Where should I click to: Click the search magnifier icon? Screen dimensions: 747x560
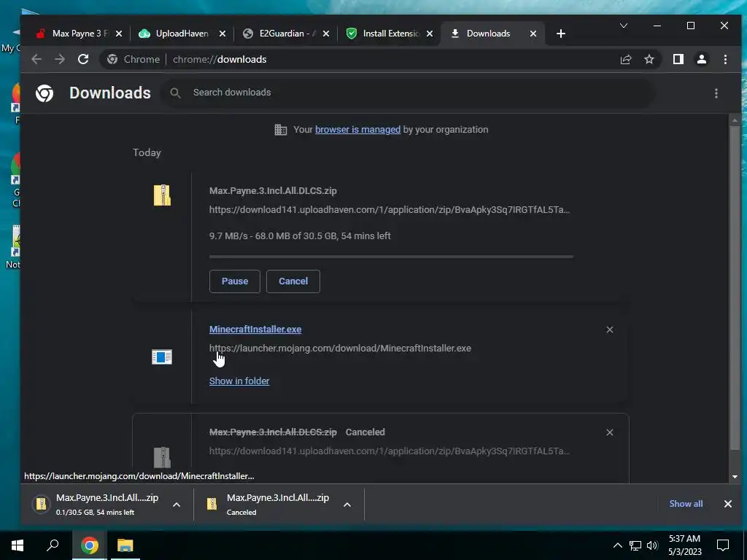click(x=175, y=93)
